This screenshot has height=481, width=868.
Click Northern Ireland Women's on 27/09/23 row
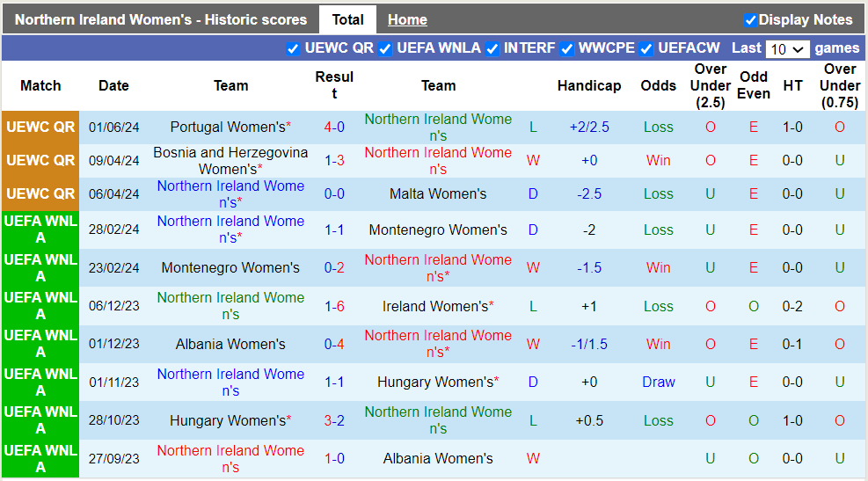click(230, 459)
